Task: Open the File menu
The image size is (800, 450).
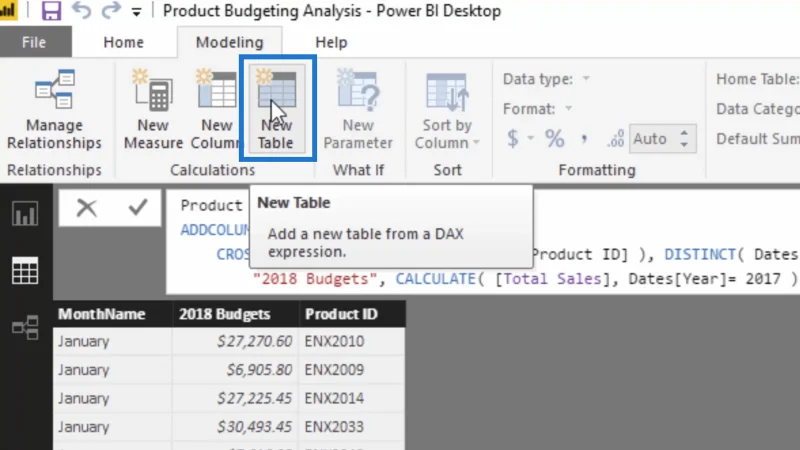Action: click(x=34, y=42)
